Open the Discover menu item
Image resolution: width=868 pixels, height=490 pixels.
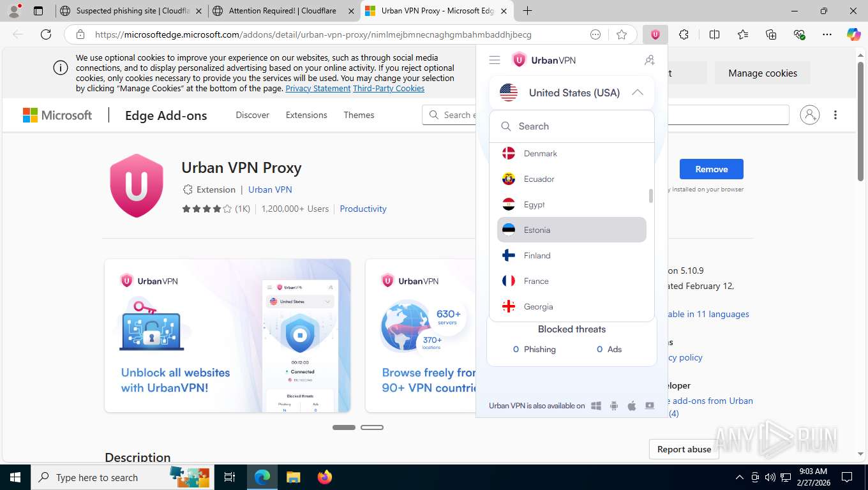[253, 115]
